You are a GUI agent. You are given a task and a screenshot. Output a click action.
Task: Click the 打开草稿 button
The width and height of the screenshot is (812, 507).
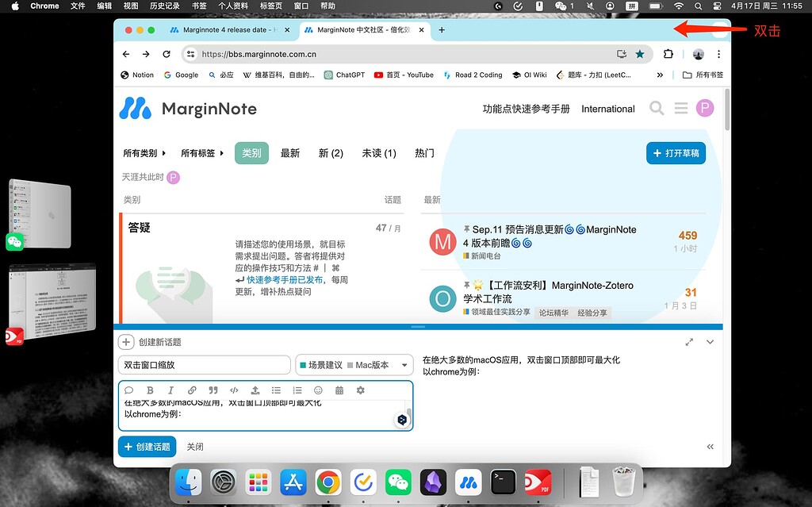(x=675, y=153)
